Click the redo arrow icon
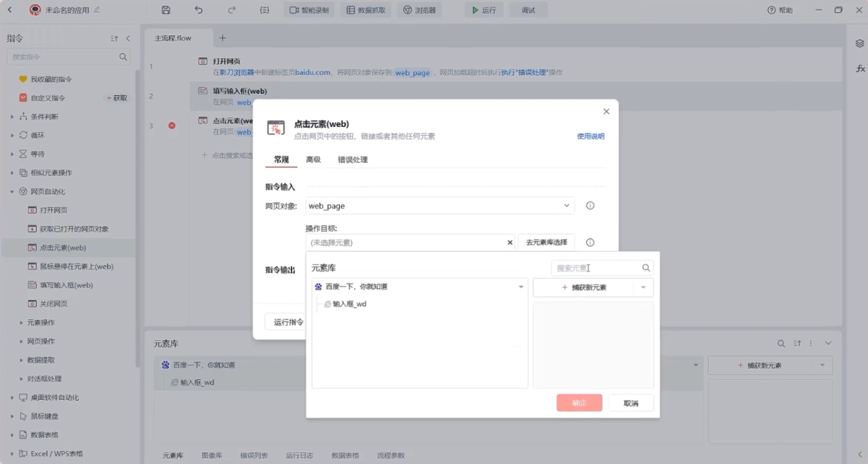 tap(232, 10)
